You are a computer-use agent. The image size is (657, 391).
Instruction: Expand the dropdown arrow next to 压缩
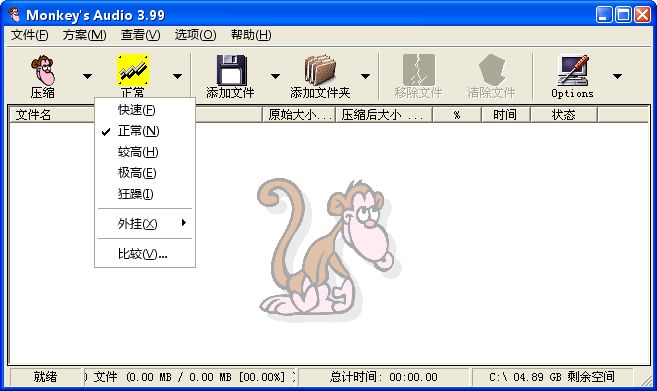pos(87,76)
